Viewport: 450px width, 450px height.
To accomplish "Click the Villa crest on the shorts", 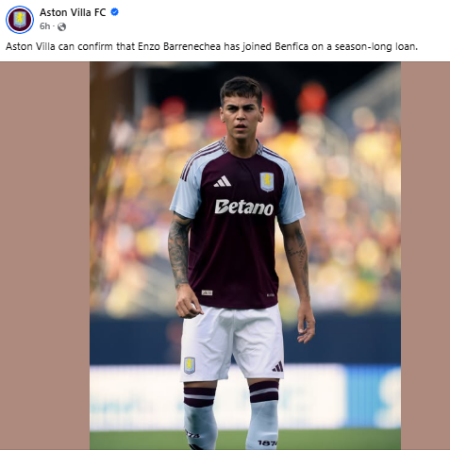I will 189,365.
